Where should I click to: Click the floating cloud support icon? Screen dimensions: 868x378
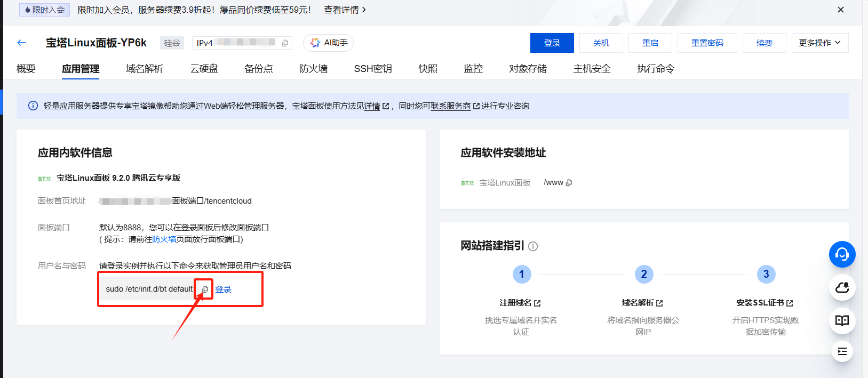842,288
